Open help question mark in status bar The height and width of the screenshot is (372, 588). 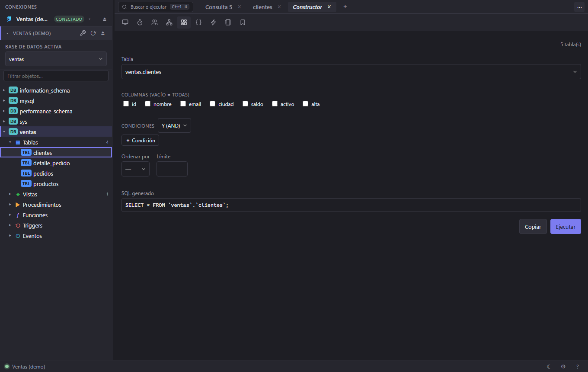(577, 366)
